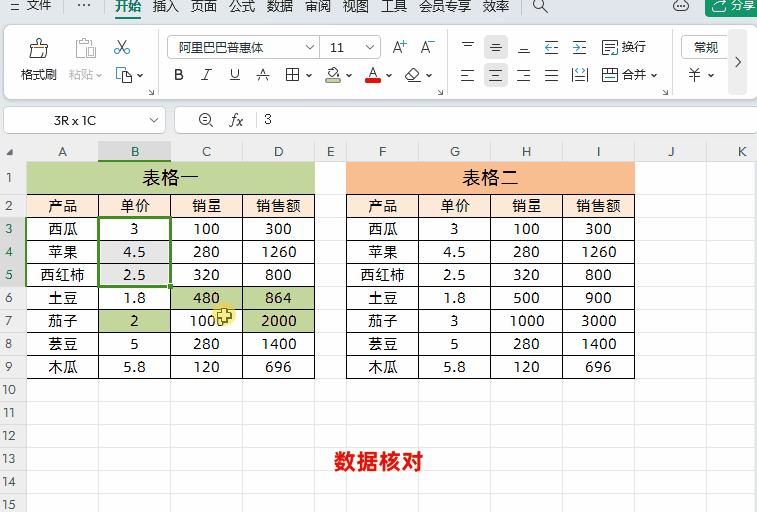Screen dimensions: 757x512
Task: Click the Justify align icon
Action: pyautogui.click(x=551, y=75)
